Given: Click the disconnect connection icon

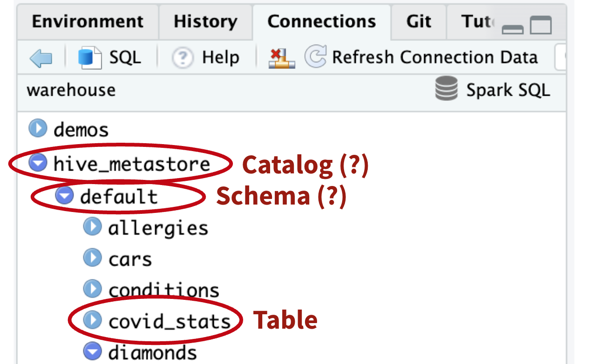Looking at the screenshot, I should [282, 58].
